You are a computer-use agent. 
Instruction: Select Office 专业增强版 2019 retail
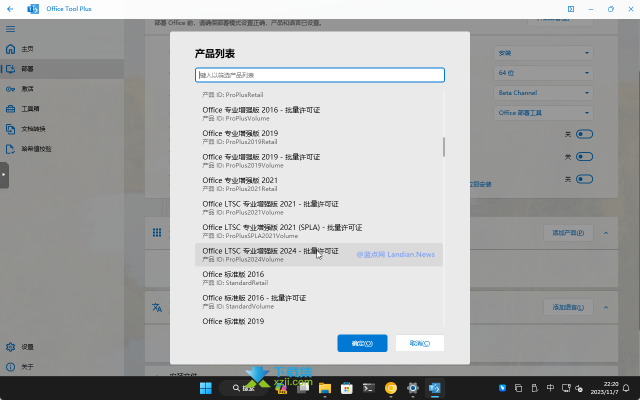319,137
